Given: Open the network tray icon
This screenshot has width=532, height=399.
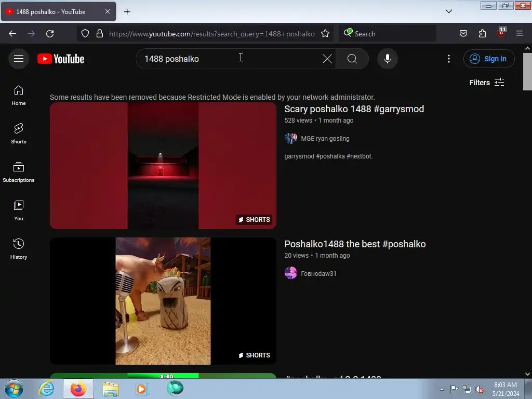Looking at the screenshot, I should (467, 390).
